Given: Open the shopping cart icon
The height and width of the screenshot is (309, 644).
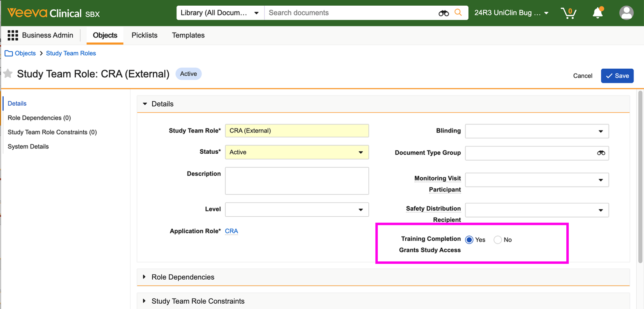Looking at the screenshot, I should (568, 13).
